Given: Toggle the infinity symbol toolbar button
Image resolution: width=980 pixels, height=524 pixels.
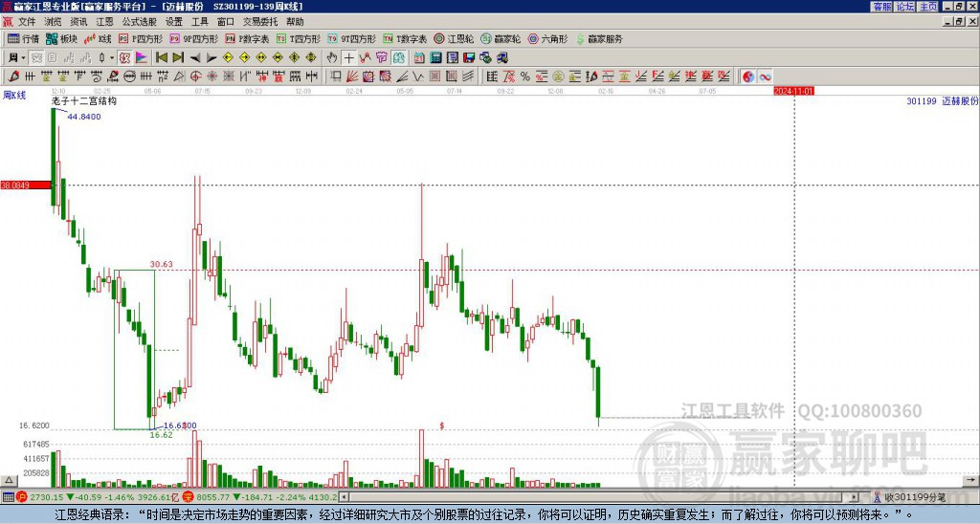Looking at the screenshot, I should tap(765, 76).
